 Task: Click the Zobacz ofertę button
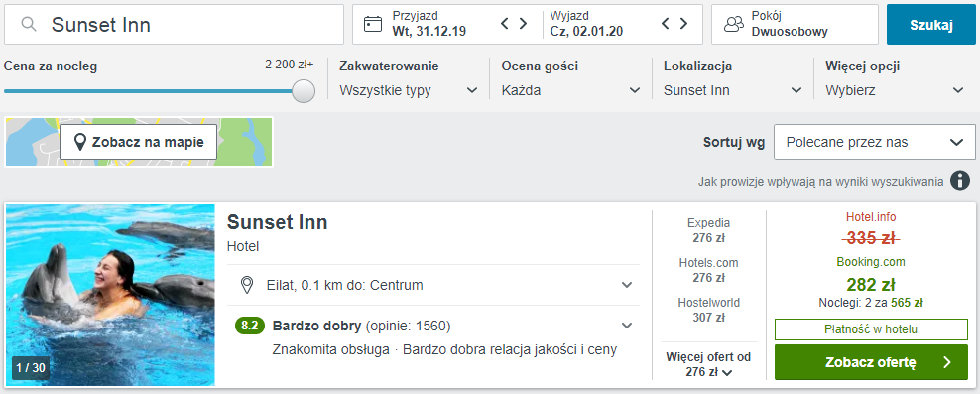point(871,362)
